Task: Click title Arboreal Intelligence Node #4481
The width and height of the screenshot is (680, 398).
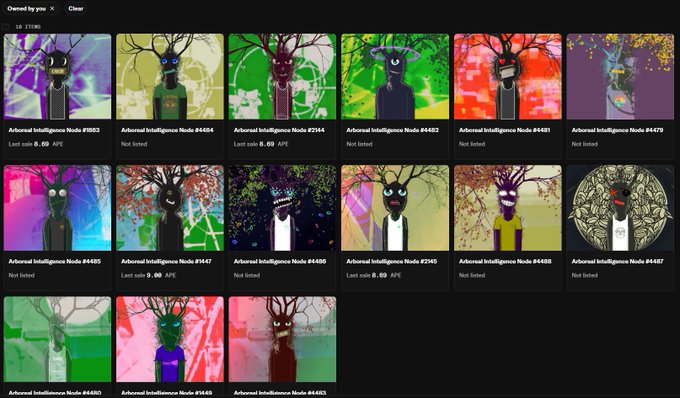Action: point(505,130)
